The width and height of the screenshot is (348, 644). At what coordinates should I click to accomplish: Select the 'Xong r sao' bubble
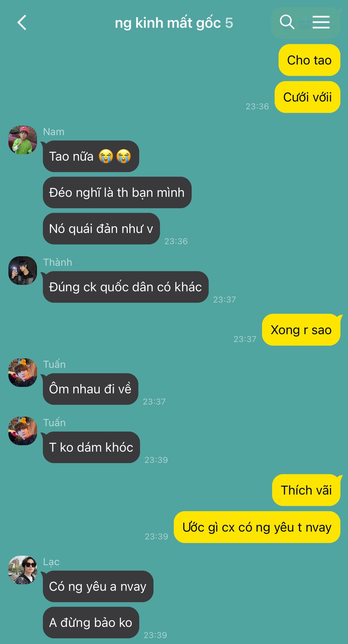pos(301,330)
